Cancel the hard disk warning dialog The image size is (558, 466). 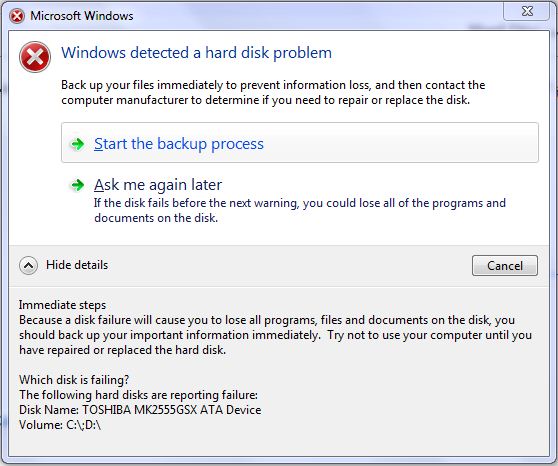point(505,266)
